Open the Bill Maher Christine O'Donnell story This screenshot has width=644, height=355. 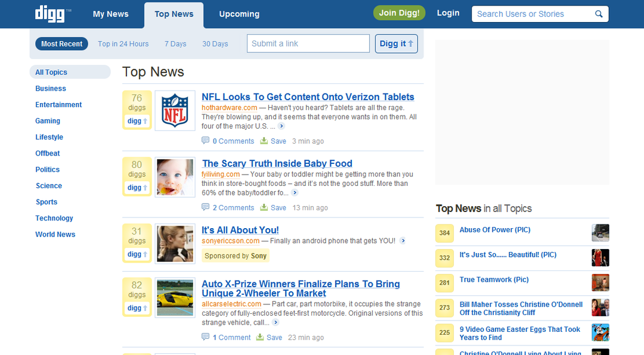[x=521, y=308]
